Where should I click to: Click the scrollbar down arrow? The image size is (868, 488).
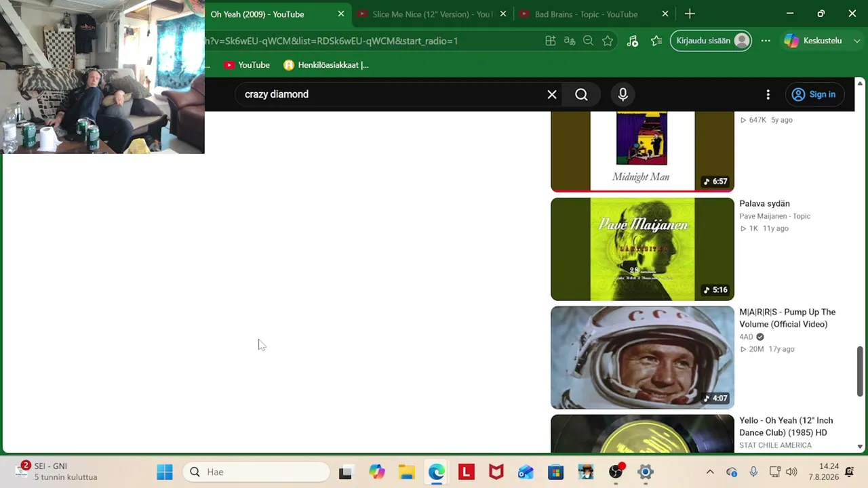pos(861,447)
